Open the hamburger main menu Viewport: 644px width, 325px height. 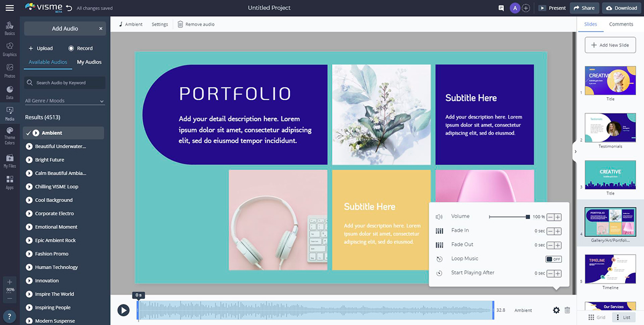click(x=10, y=8)
